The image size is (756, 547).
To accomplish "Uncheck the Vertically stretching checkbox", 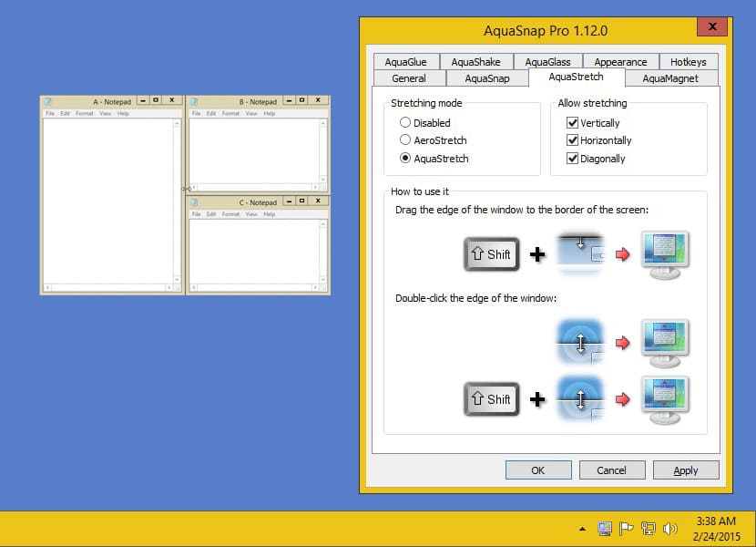I will [593, 123].
